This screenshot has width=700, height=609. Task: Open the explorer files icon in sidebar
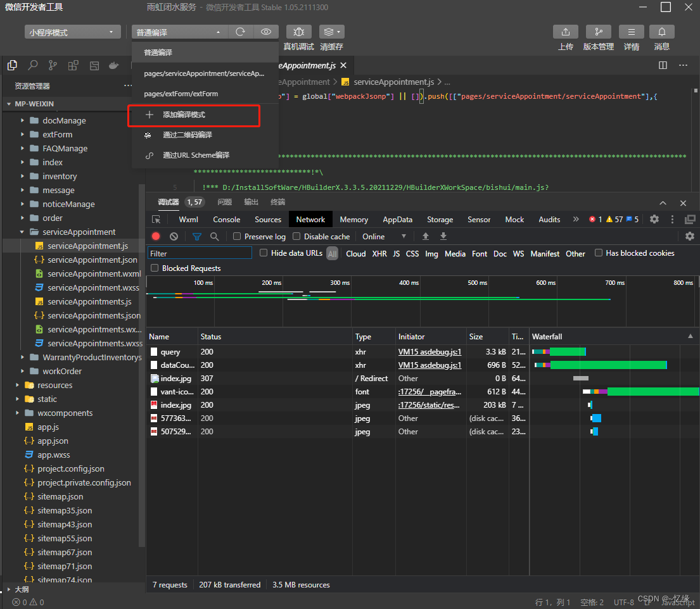click(x=13, y=66)
